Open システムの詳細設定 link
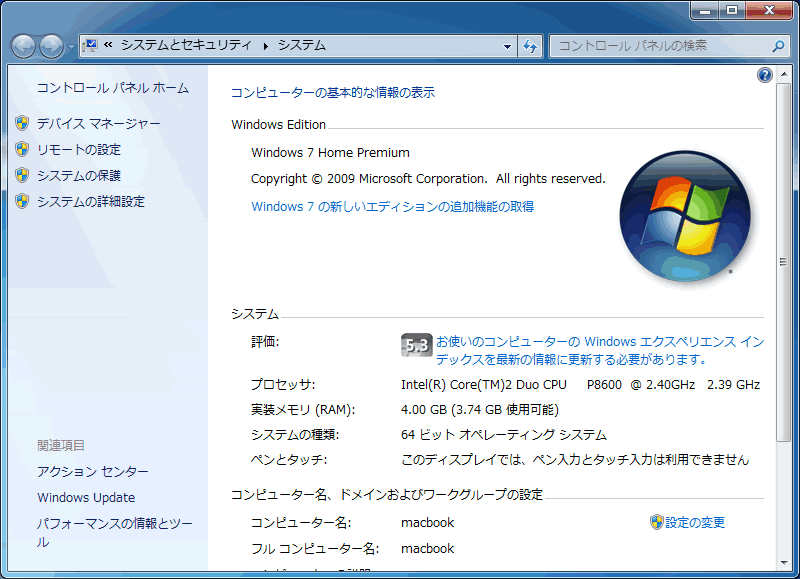 tap(91, 202)
